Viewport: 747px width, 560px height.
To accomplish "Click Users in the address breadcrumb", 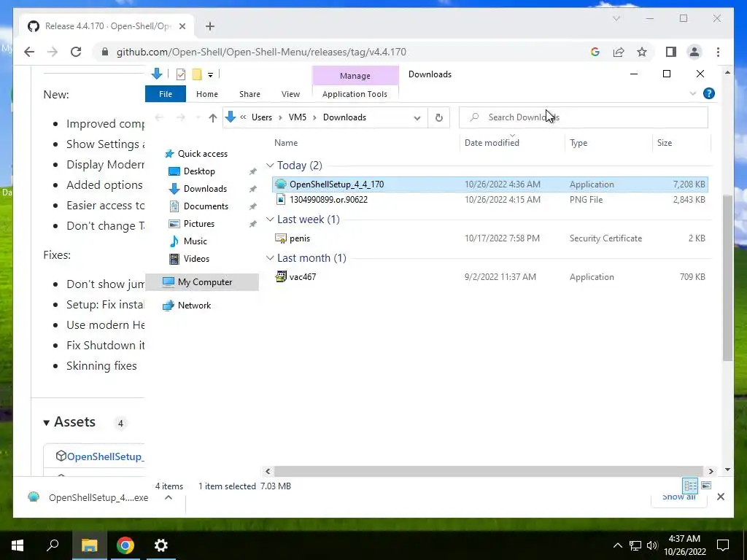I will coord(262,117).
